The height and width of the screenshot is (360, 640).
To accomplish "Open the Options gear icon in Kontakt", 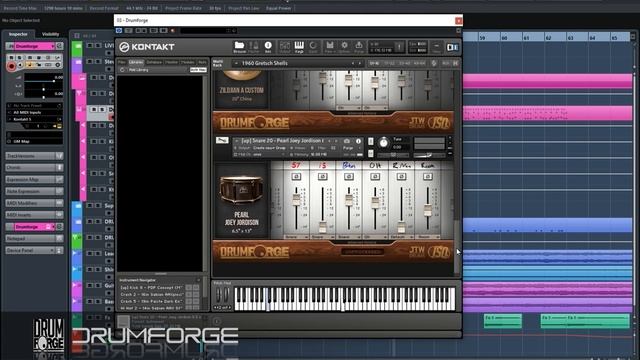I will [x=344, y=46].
